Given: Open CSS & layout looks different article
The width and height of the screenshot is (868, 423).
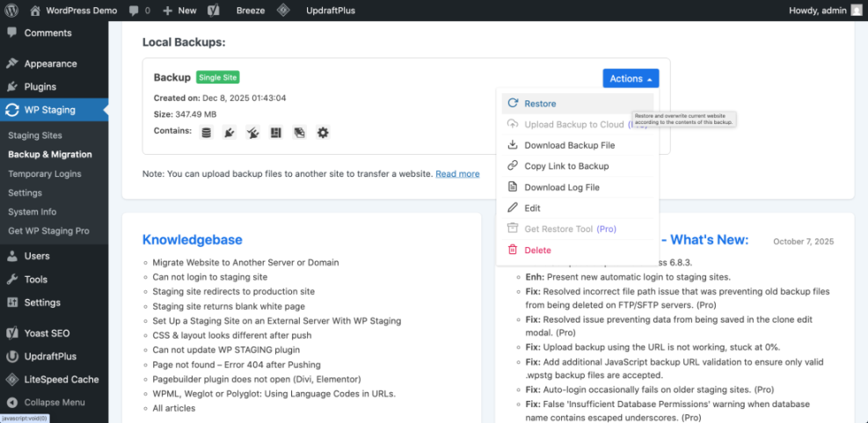Looking at the screenshot, I should tap(232, 335).
